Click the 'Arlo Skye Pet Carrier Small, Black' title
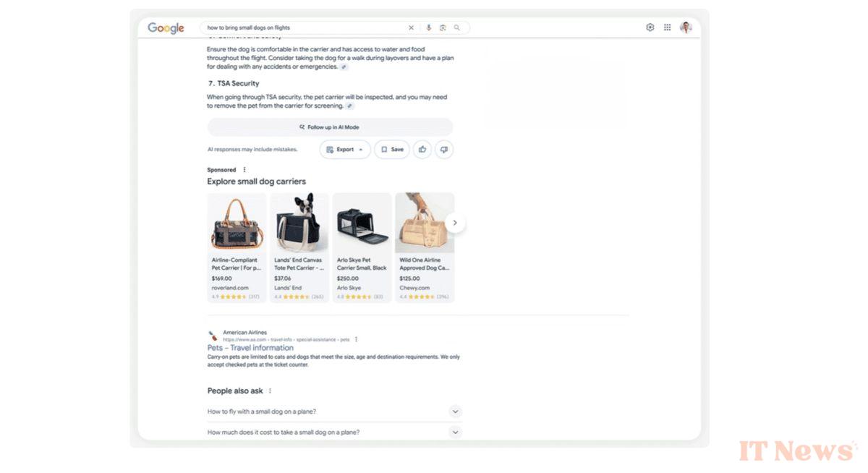The height and width of the screenshot is (473, 868). (362, 263)
